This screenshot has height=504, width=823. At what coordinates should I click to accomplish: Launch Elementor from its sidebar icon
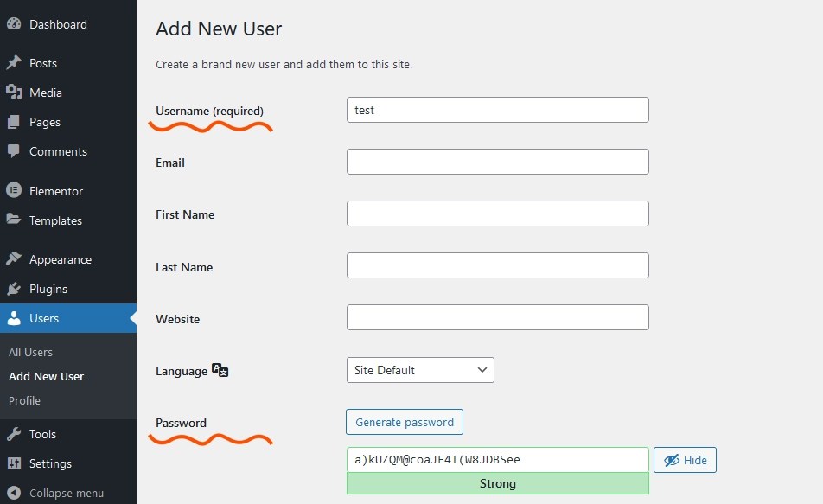coord(16,190)
